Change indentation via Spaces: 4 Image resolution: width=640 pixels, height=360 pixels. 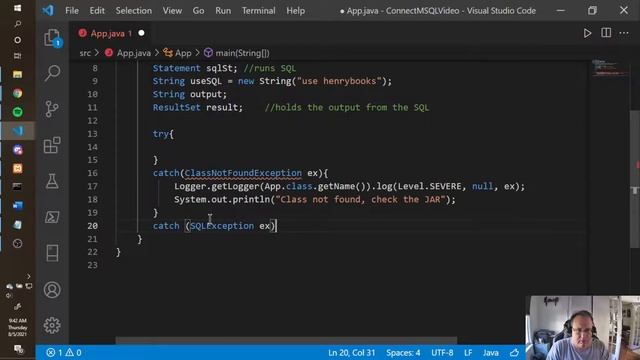click(403, 353)
